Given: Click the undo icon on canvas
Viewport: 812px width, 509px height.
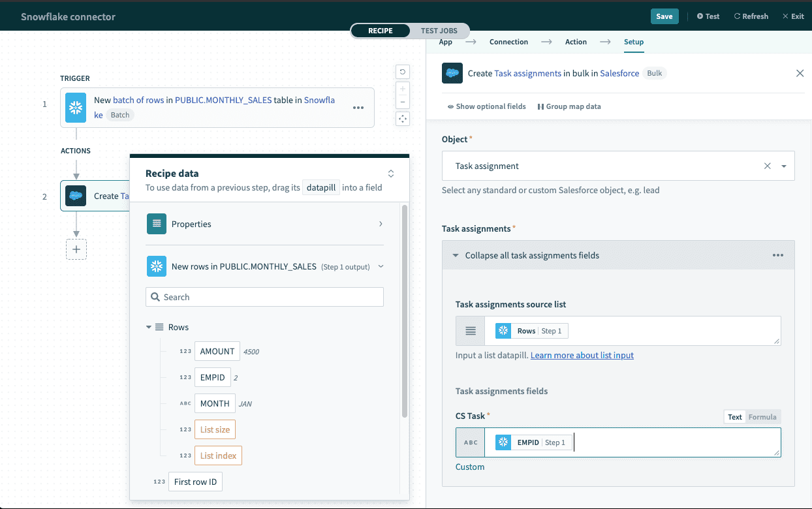Looking at the screenshot, I should tap(403, 72).
